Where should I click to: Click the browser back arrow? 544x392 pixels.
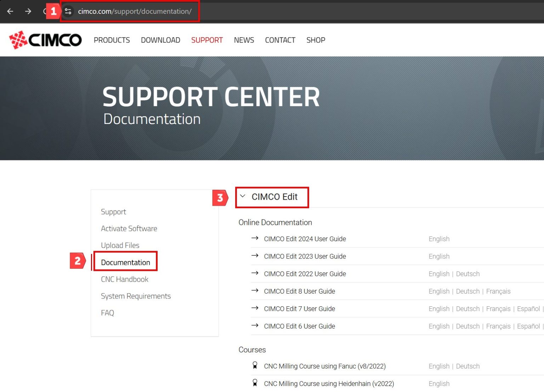(x=10, y=11)
